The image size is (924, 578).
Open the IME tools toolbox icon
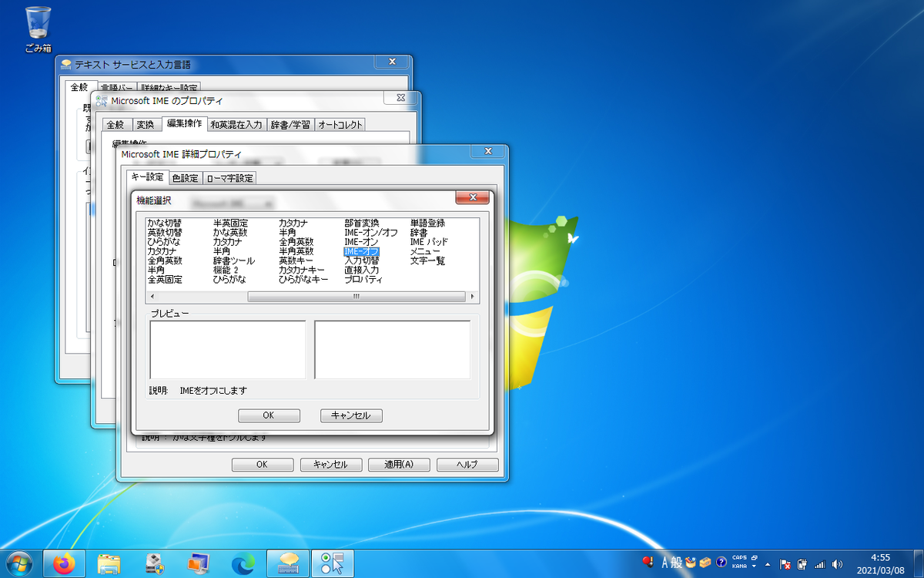(705, 562)
